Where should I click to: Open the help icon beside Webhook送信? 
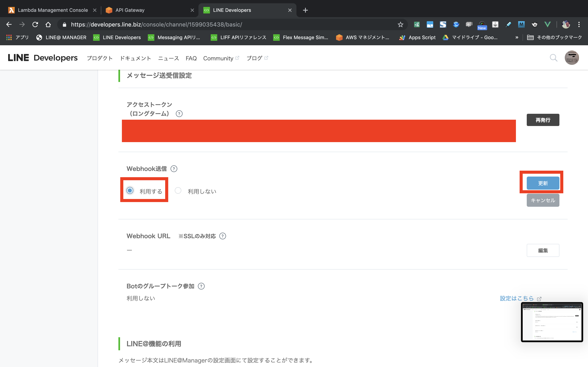tap(174, 169)
